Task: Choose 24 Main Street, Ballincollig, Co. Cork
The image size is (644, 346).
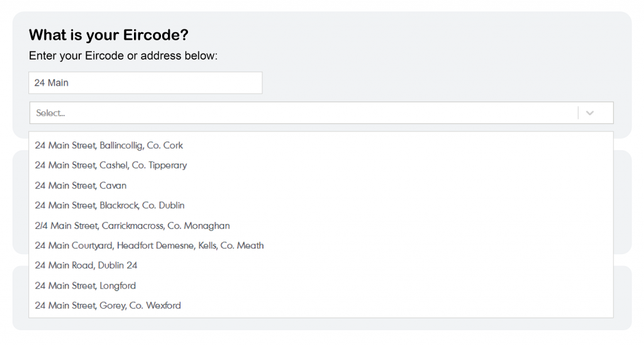Action: [x=109, y=145]
